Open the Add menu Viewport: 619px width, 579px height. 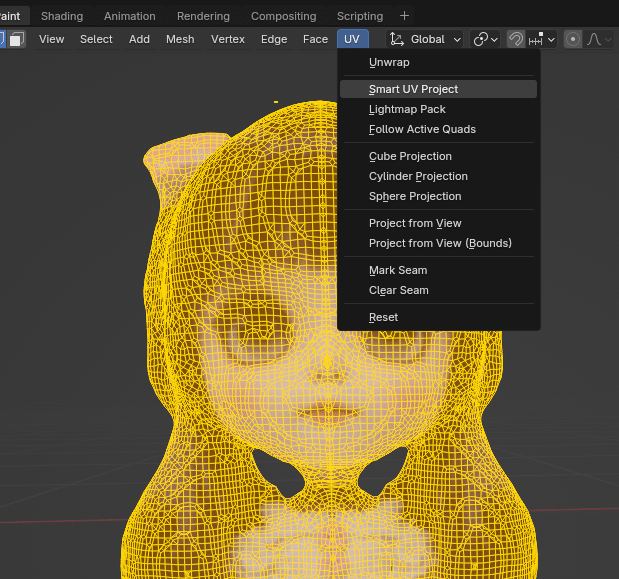pyautogui.click(x=139, y=39)
